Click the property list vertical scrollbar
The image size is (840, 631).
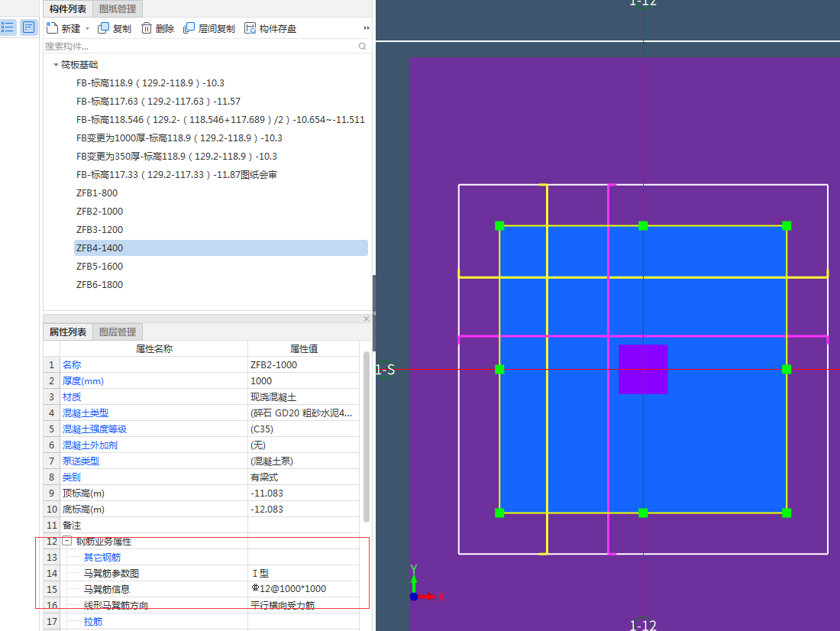tap(367, 437)
